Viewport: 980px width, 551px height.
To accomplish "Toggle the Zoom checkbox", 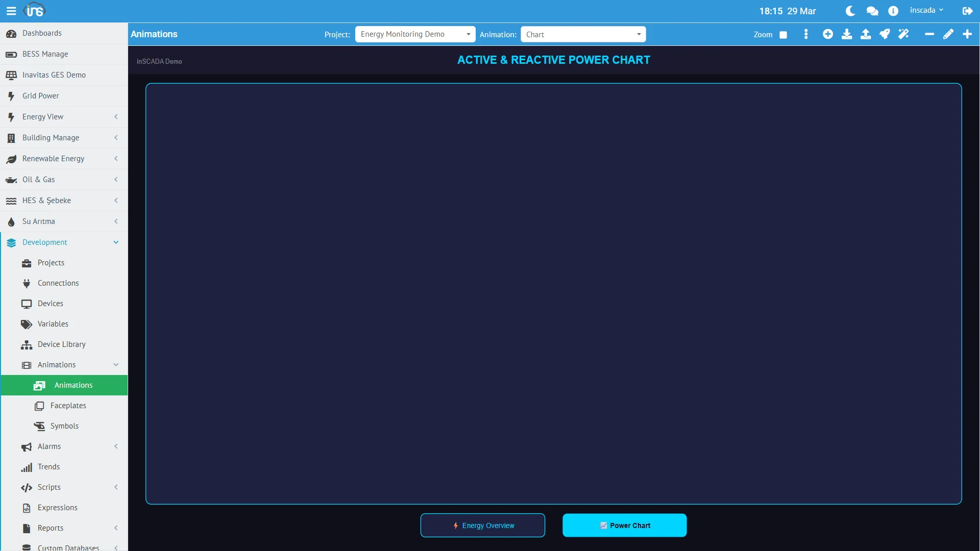I will (x=783, y=35).
